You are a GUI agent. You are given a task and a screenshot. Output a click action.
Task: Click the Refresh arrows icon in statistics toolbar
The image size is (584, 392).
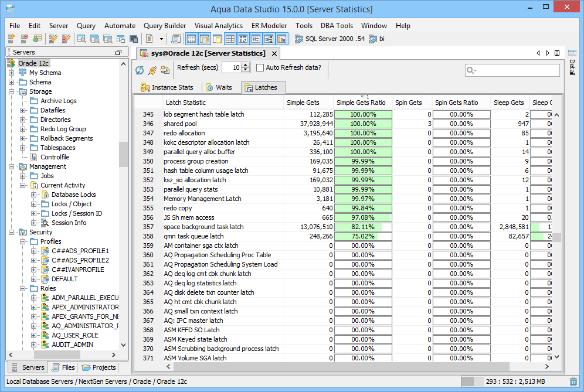tap(140, 70)
